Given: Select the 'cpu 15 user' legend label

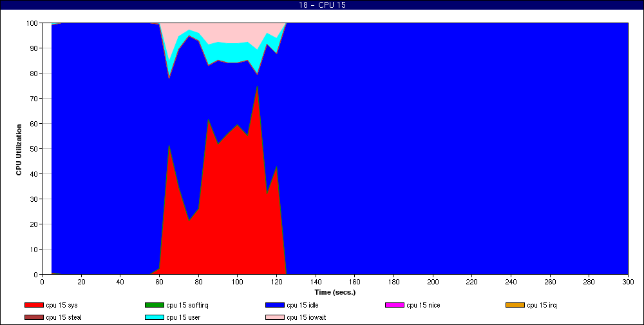Looking at the screenshot, I should (183, 318).
